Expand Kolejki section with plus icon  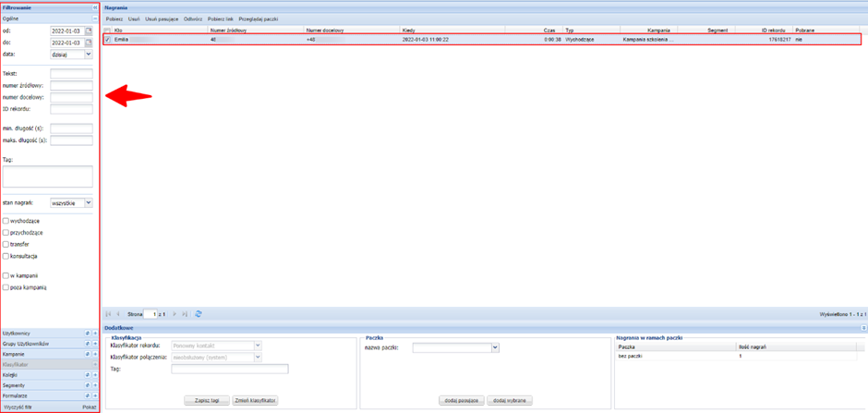(x=95, y=375)
